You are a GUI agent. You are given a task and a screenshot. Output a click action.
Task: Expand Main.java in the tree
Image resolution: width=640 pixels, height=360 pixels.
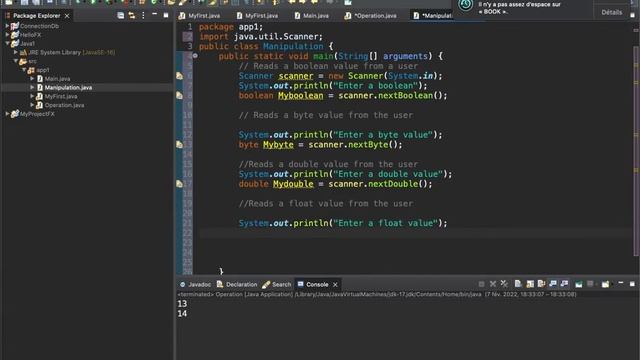32,78
